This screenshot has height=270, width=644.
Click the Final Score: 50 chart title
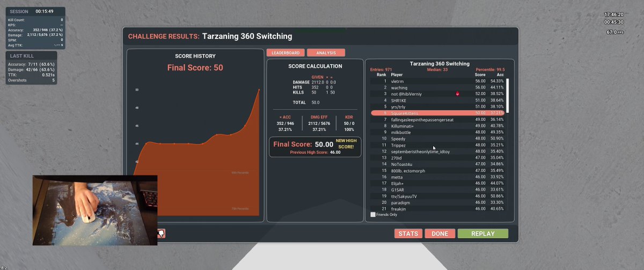pyautogui.click(x=195, y=68)
